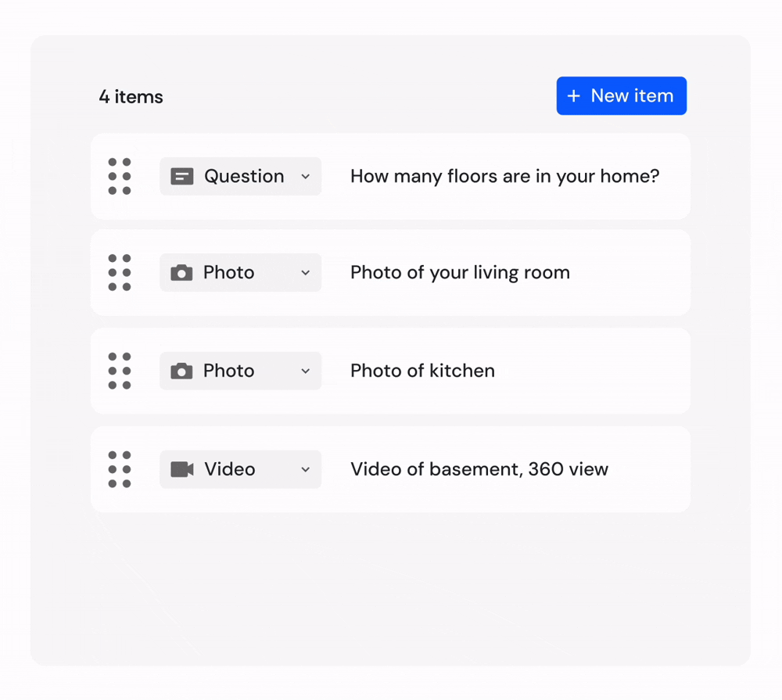Click the Question type icon

click(182, 177)
